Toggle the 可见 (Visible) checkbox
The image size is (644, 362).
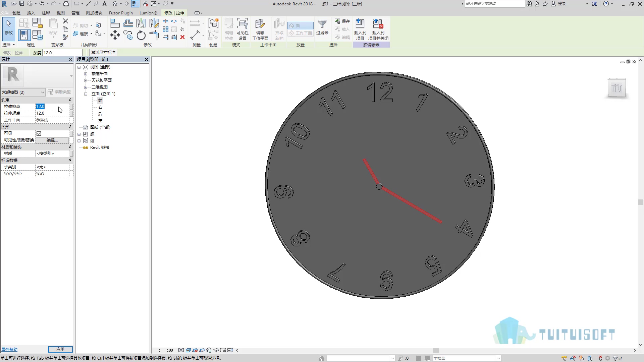pos(39,133)
